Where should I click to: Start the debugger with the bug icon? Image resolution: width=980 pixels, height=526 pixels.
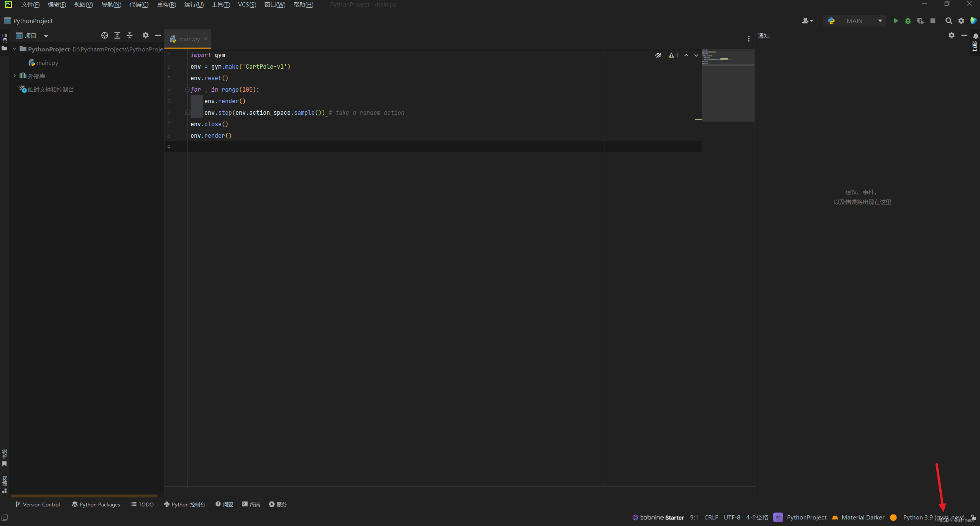click(x=908, y=21)
